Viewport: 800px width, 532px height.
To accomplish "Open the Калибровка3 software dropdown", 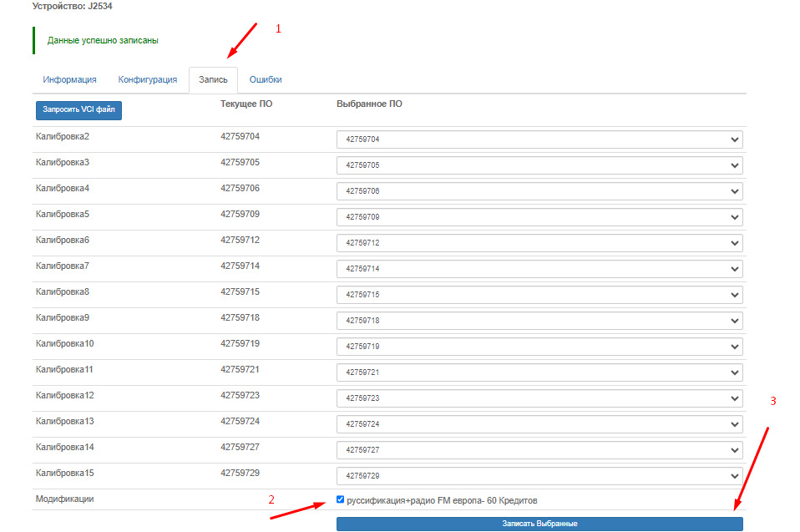I will [539, 165].
